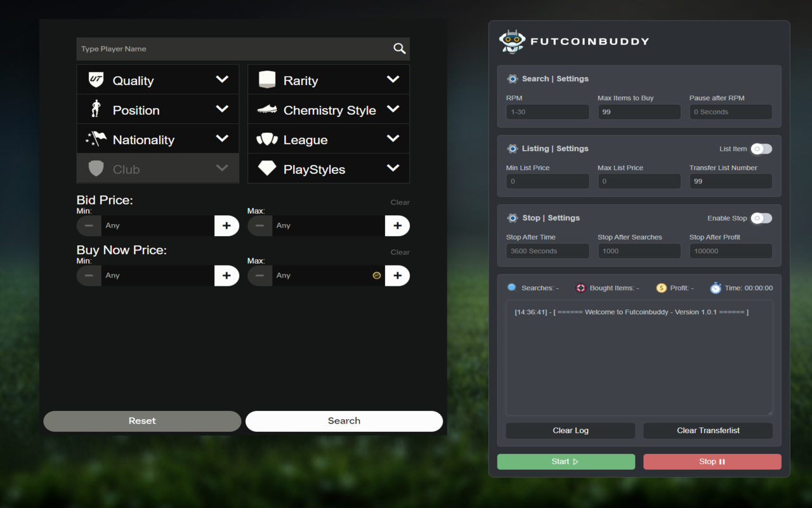Click the Pause after RPM field
The height and width of the screenshot is (508, 812).
click(x=731, y=112)
